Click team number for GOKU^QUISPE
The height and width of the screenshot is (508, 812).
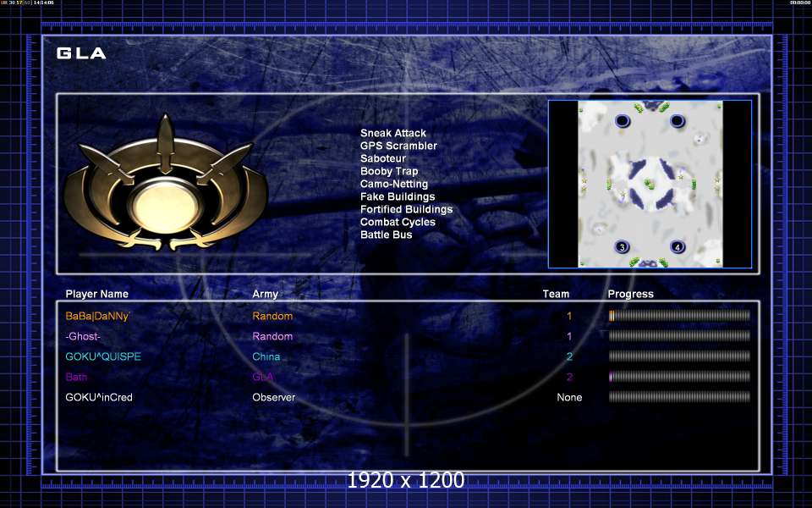[x=569, y=356]
